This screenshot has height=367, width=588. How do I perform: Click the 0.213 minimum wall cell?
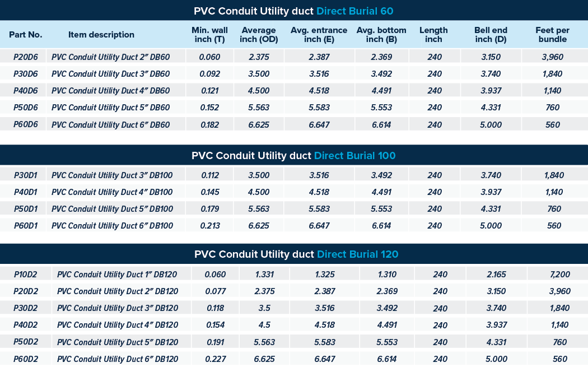pyautogui.click(x=210, y=226)
